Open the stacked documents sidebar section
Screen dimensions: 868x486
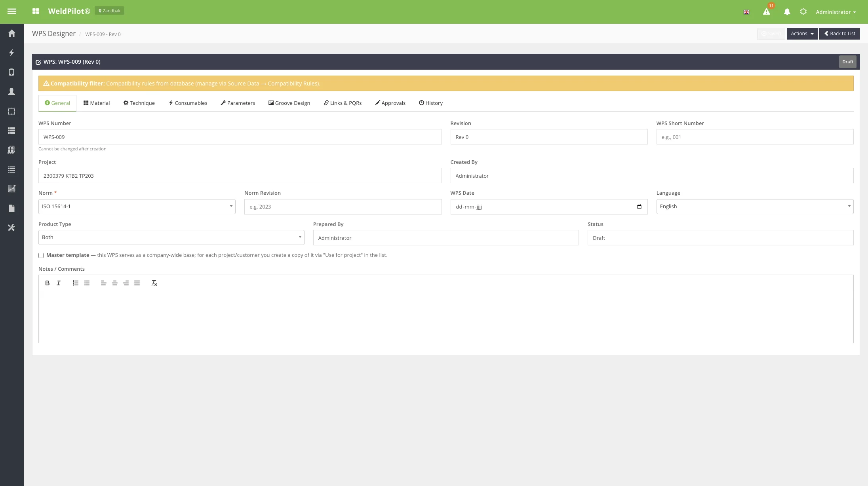[11, 150]
